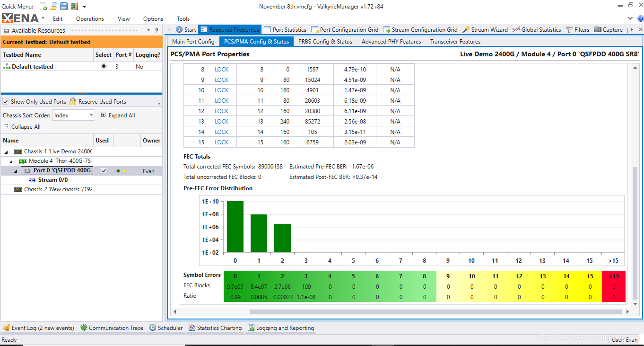Click the green symbol errors 0 cell
The image size is (644, 346).
pyautogui.click(x=235, y=276)
